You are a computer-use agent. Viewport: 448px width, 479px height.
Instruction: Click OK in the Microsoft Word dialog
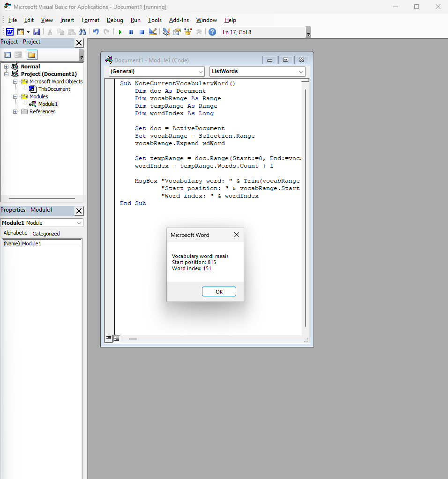point(219,292)
